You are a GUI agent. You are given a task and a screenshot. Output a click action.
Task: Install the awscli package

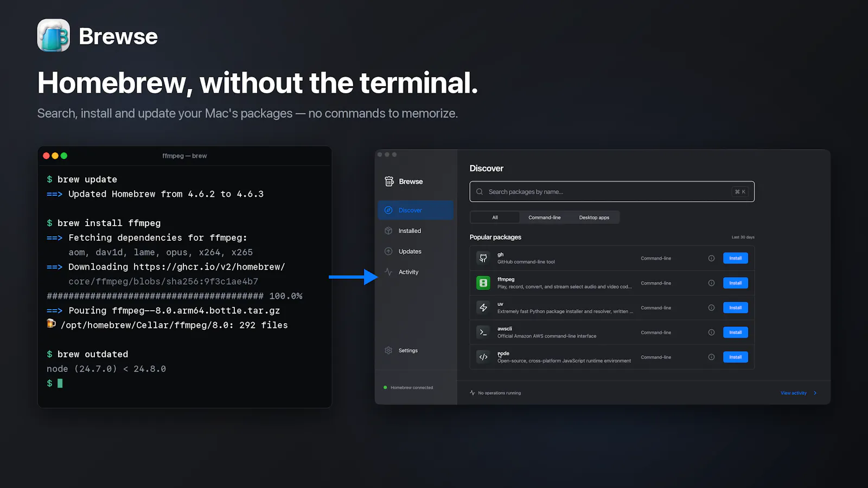click(735, 332)
